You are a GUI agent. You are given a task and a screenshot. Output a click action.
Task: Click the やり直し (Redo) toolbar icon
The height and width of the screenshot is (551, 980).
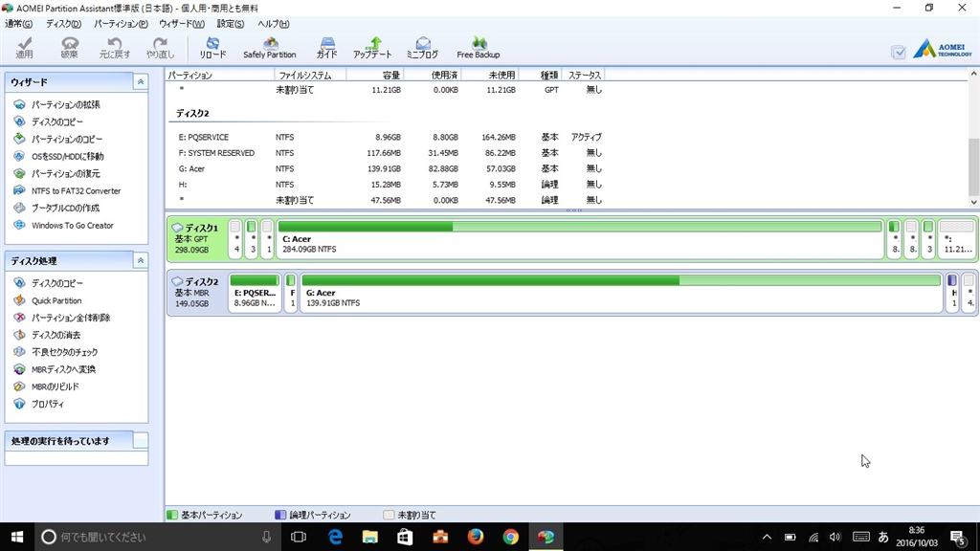[x=161, y=48]
